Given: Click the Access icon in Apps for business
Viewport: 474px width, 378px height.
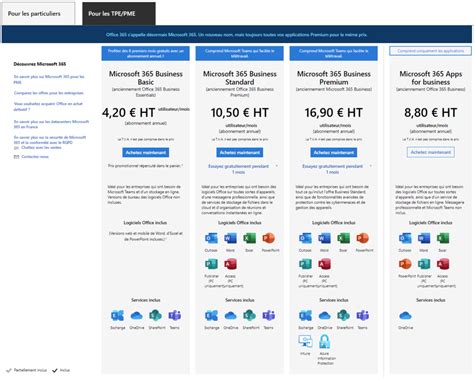Looking at the screenshot, I should point(442,264).
